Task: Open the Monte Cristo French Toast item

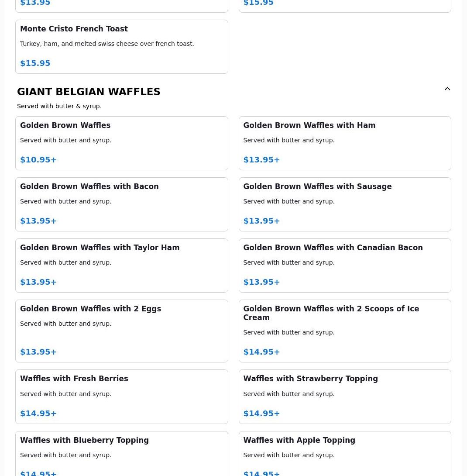Action: pyautogui.click(x=122, y=47)
